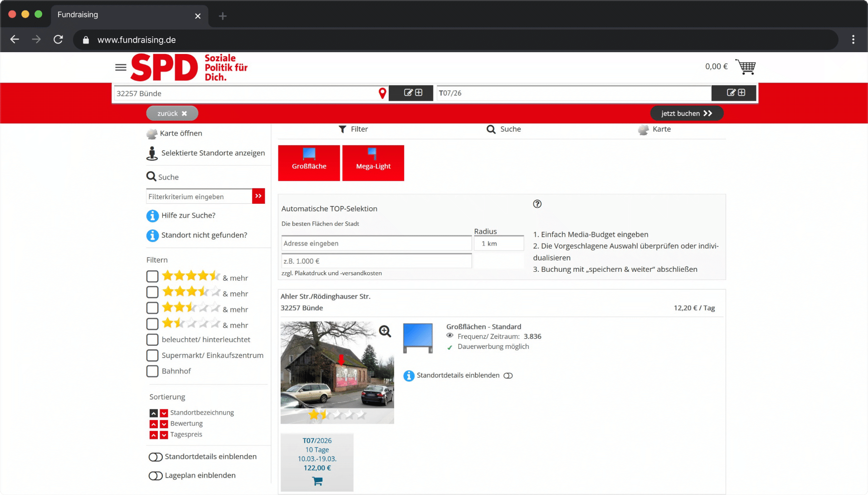Tick the Supermarkt/Einkaufszentrum checkbox
Image resolution: width=868 pixels, height=495 pixels.
pos(152,356)
